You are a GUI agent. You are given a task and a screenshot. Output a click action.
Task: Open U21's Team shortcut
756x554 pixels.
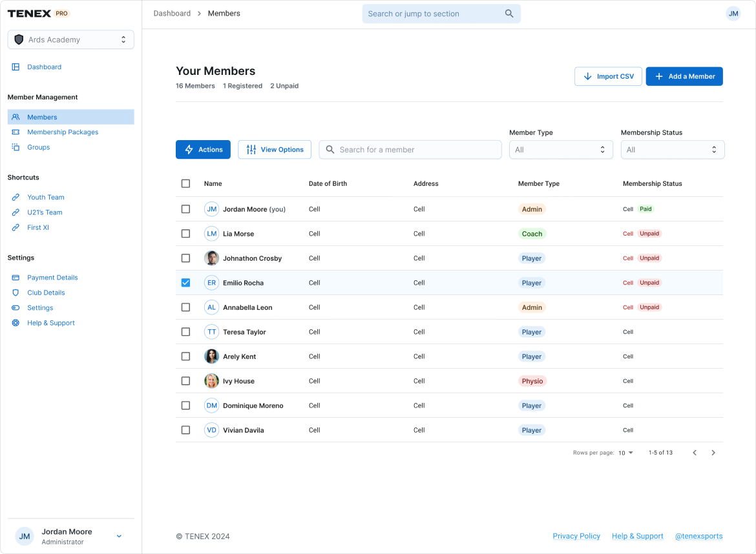(x=45, y=212)
